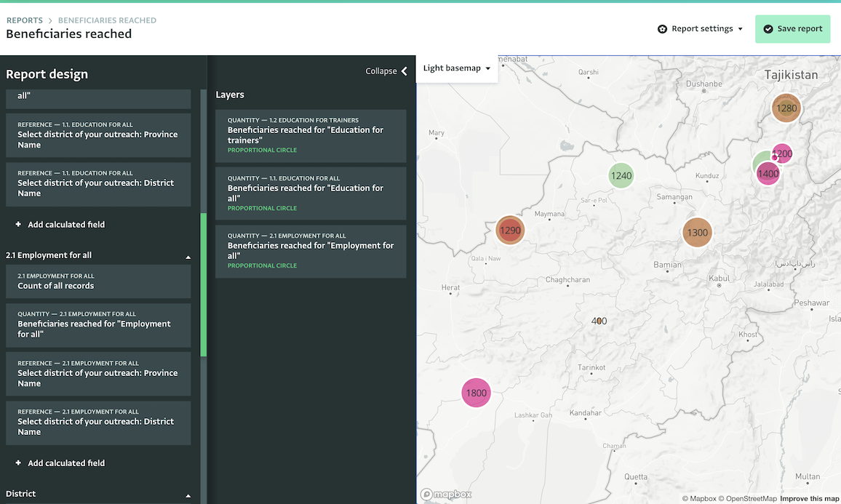This screenshot has height=504, width=841.
Task: Click the Herat label on the map
Action: pos(450,287)
